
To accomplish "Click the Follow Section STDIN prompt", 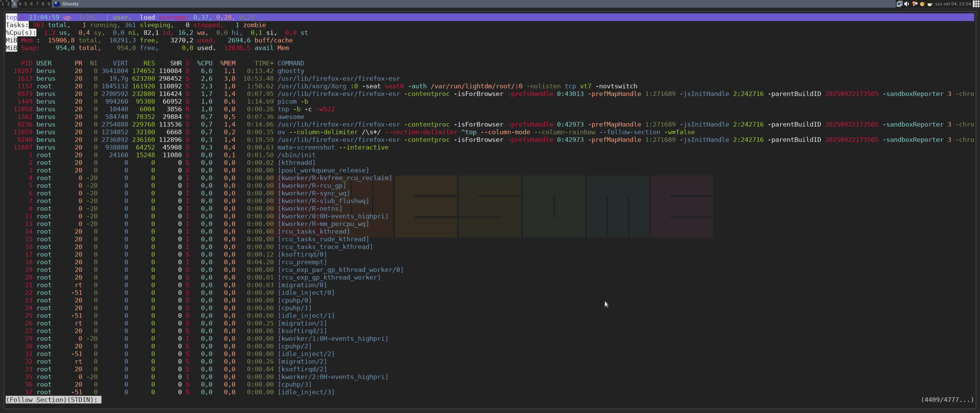I will click(x=53, y=400).
